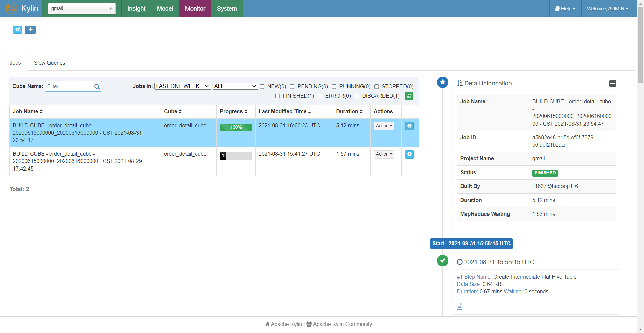Click the green check step status icon
The height and width of the screenshot is (333, 644).
(443, 260)
